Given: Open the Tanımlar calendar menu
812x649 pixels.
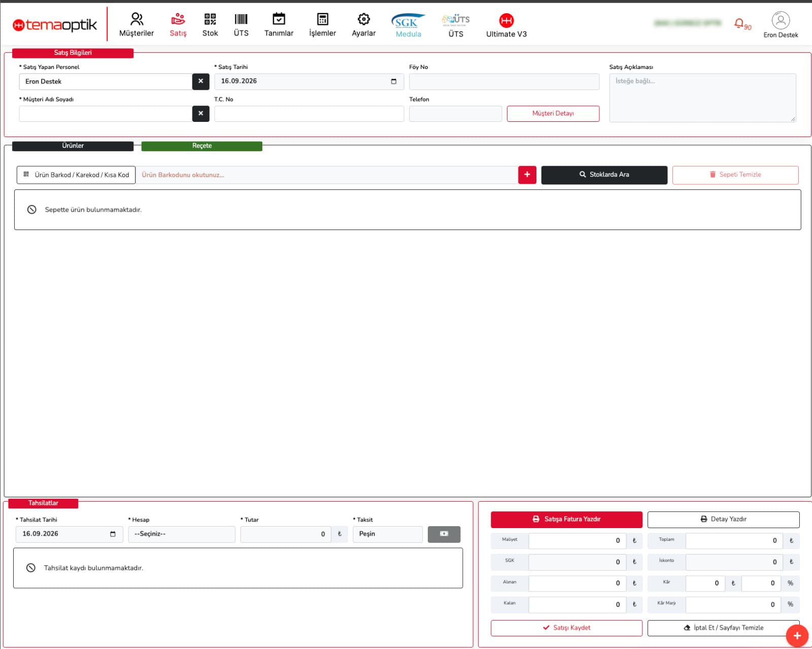Looking at the screenshot, I should click(279, 25).
